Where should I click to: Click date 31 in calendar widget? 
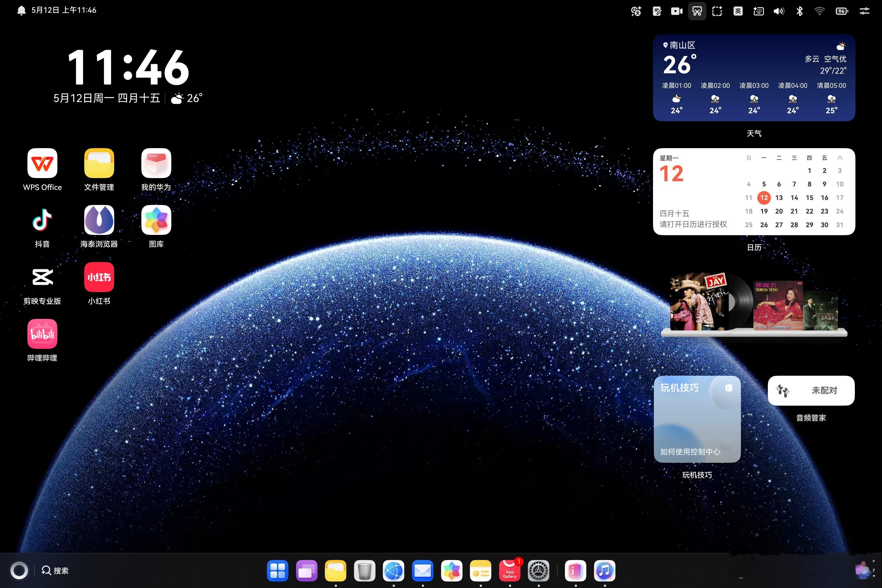[840, 225]
